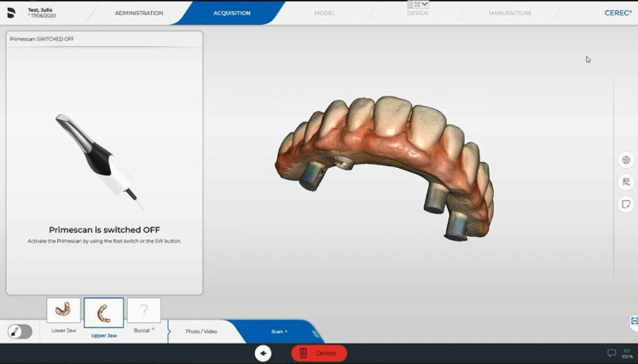Open the Photo / Video tab

(x=201, y=332)
